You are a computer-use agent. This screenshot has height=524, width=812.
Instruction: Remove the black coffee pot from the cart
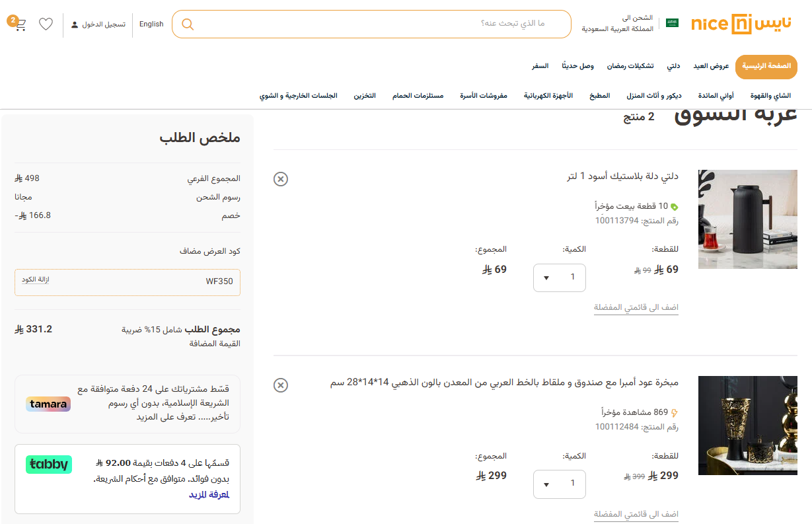[281, 178]
